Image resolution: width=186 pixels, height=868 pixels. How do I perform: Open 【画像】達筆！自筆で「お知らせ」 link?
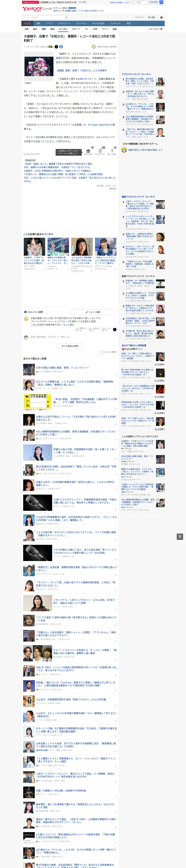click(x=81, y=70)
